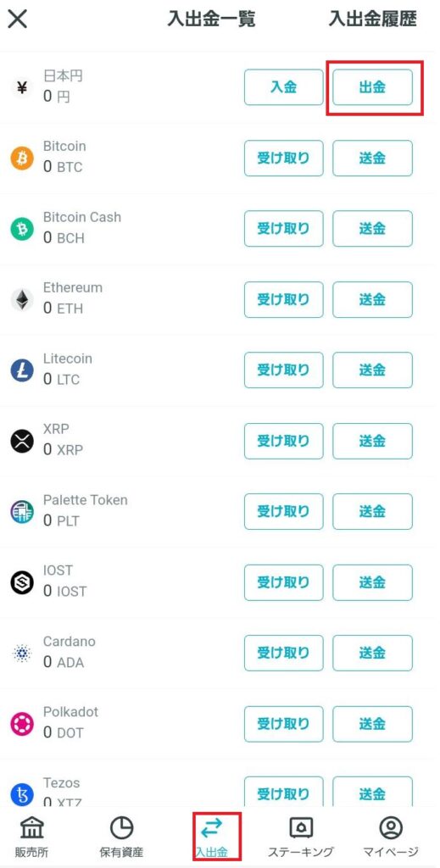Tap the Ethereum diamond icon
The width and height of the screenshot is (440, 868).
(x=21, y=299)
